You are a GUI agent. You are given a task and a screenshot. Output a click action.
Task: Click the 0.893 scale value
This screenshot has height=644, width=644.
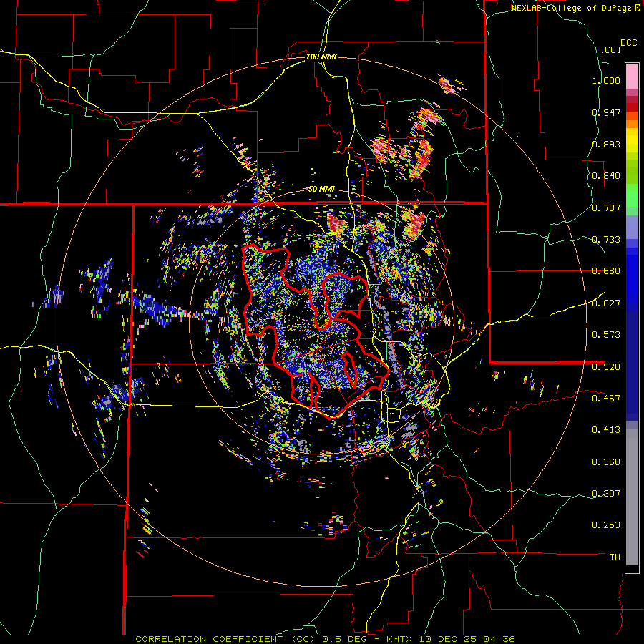click(x=606, y=144)
